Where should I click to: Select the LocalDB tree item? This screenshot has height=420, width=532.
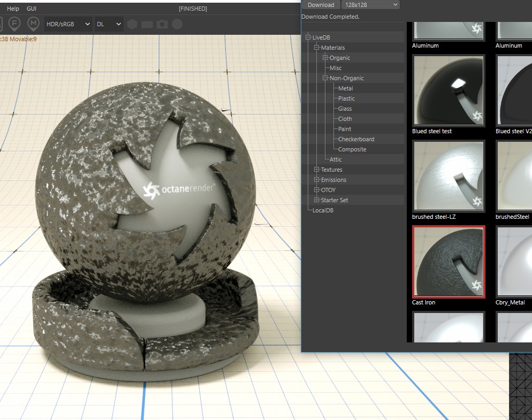tap(323, 210)
